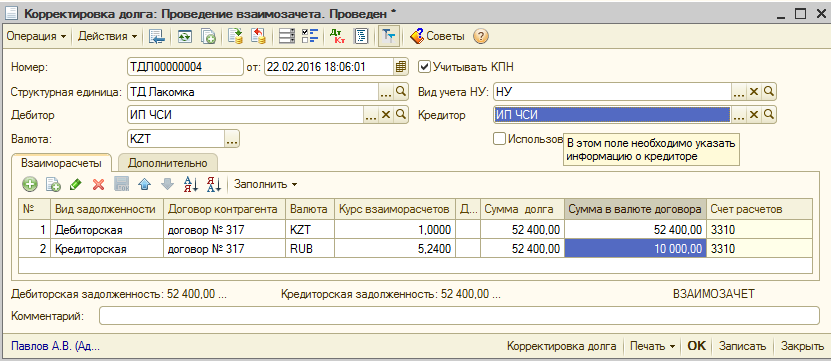Viewport: 831px width, 361px height.
Task: Sort rows ascending А-Я
Action: coord(190,184)
